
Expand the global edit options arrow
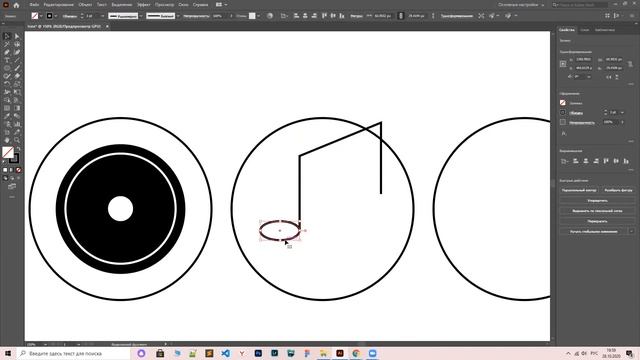tap(631, 231)
